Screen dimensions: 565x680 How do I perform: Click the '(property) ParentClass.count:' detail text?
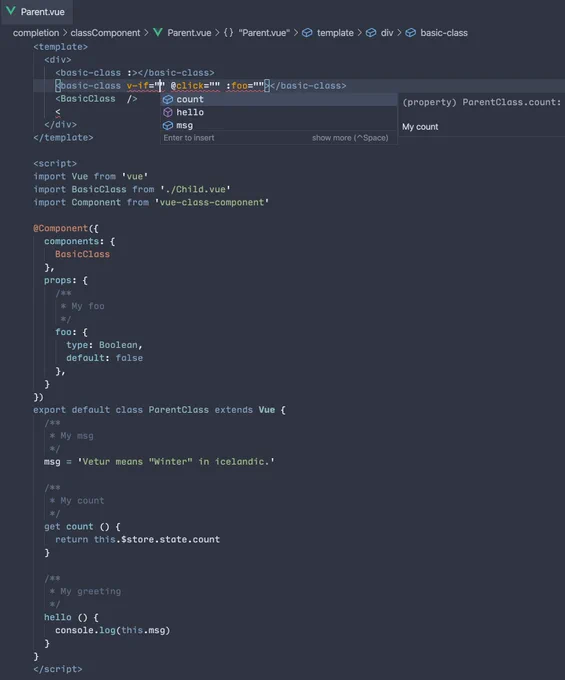coord(481,102)
